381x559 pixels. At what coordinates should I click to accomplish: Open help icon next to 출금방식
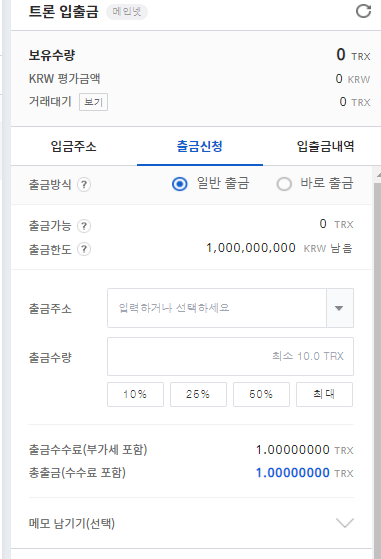tap(84, 185)
